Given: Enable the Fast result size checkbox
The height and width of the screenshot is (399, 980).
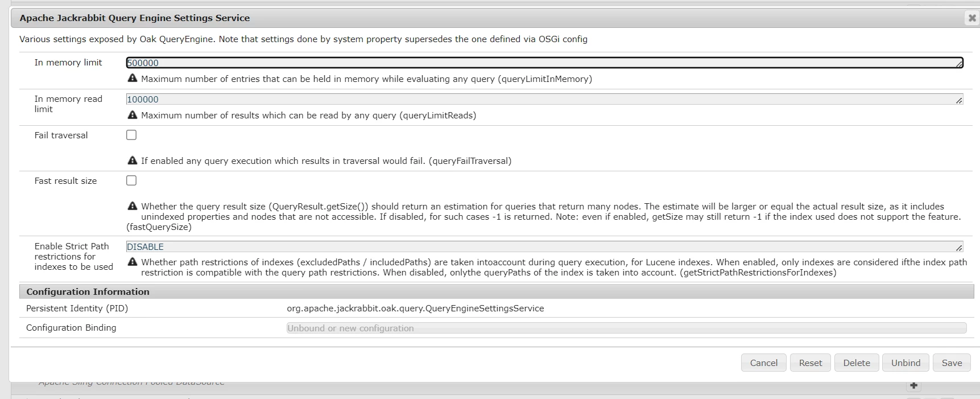Looking at the screenshot, I should point(131,180).
